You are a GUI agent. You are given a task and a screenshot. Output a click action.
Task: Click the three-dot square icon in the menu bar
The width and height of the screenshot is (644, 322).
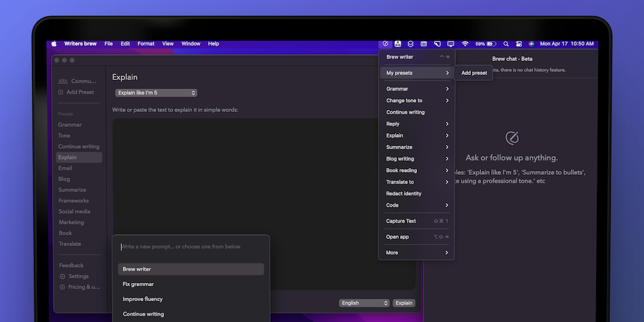[397, 43]
